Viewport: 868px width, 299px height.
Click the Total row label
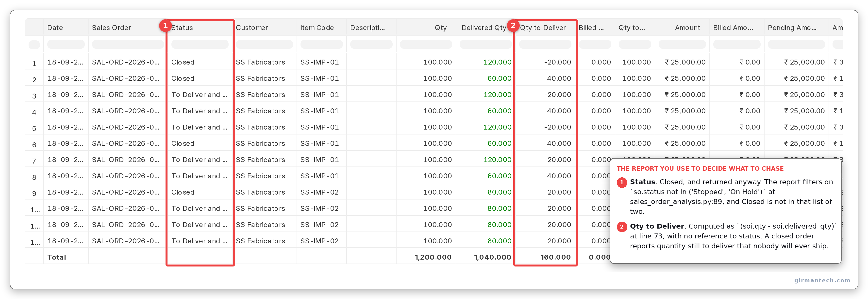click(x=57, y=257)
